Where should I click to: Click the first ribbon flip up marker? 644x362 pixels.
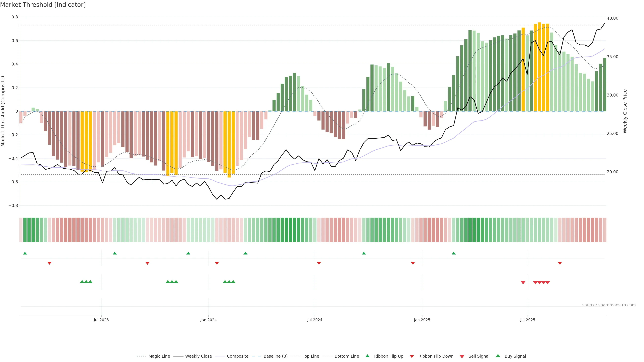pos(25,253)
